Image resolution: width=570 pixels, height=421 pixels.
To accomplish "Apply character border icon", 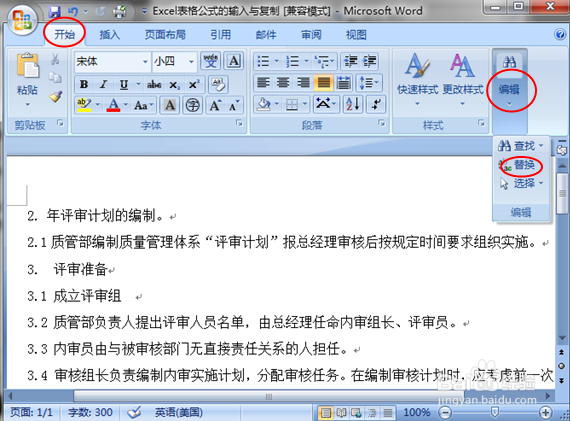I will tap(234, 61).
